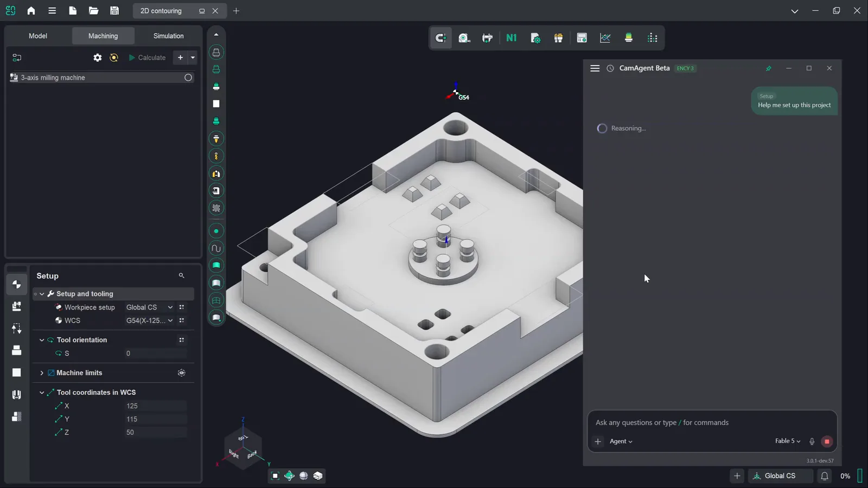Open the Fable 5 model dropdown

point(788,441)
